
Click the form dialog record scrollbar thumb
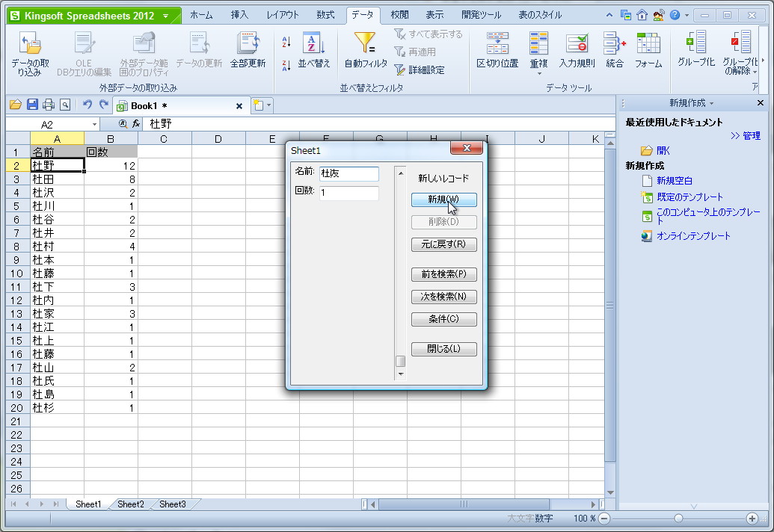click(x=401, y=362)
